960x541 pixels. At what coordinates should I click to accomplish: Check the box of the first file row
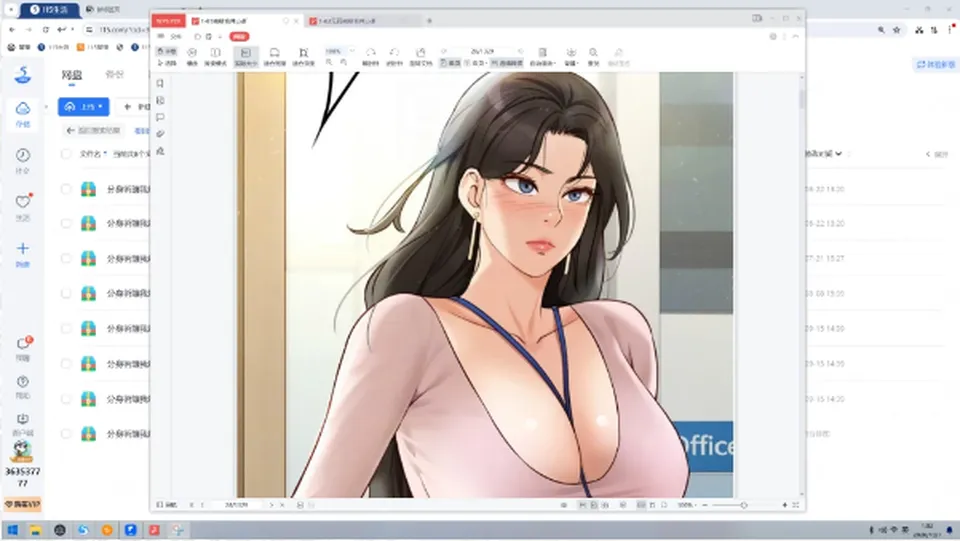click(x=66, y=189)
